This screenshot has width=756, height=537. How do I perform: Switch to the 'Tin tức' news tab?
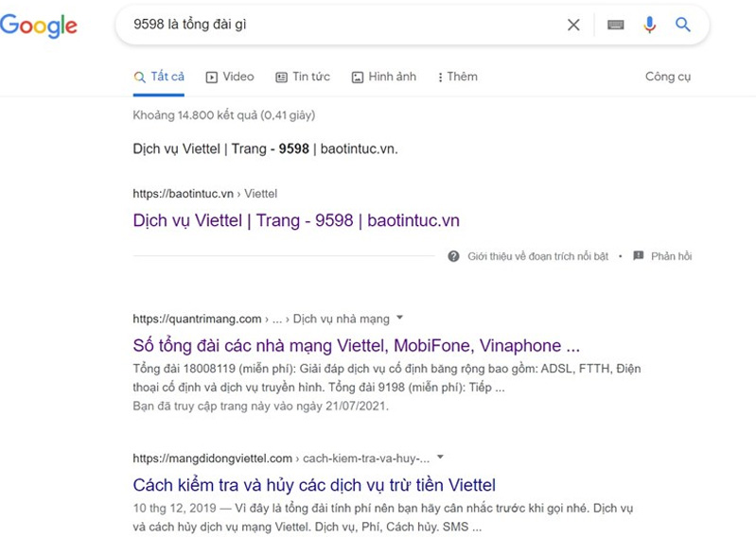click(303, 78)
